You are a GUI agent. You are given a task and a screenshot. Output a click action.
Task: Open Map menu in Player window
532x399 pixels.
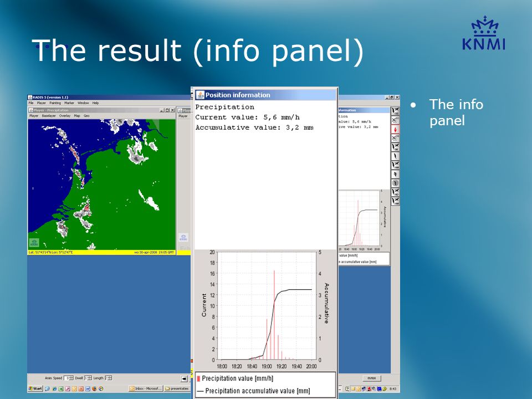pos(77,116)
